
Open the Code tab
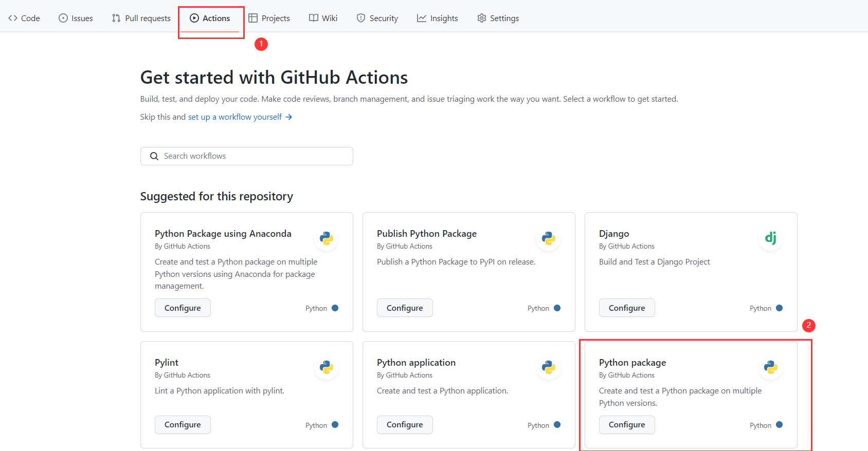24,18
